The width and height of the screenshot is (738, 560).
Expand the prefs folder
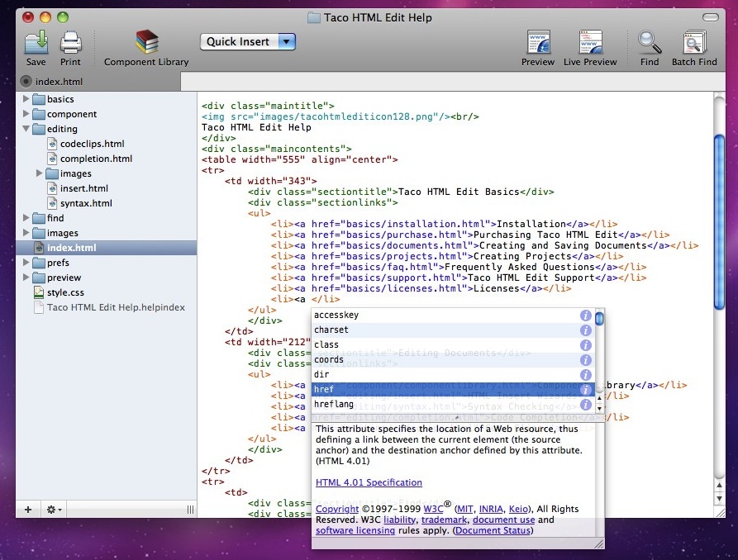coord(26,262)
